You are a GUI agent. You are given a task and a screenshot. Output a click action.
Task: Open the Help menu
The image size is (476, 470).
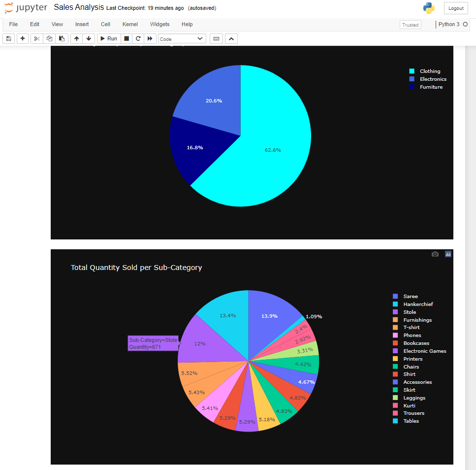click(187, 24)
